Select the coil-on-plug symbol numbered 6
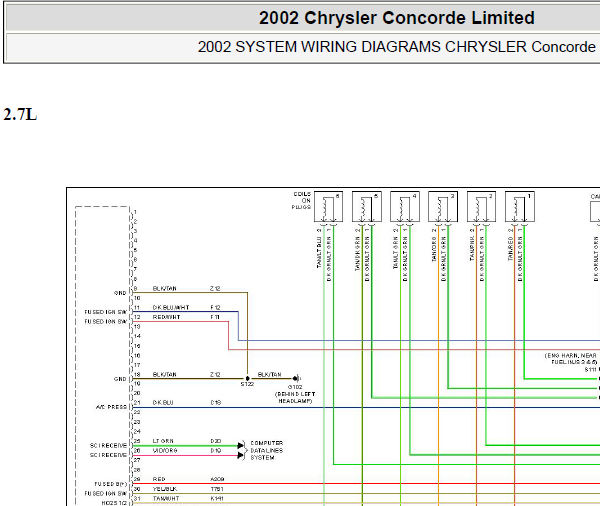Viewport: 600px width, 506px height. click(328, 207)
